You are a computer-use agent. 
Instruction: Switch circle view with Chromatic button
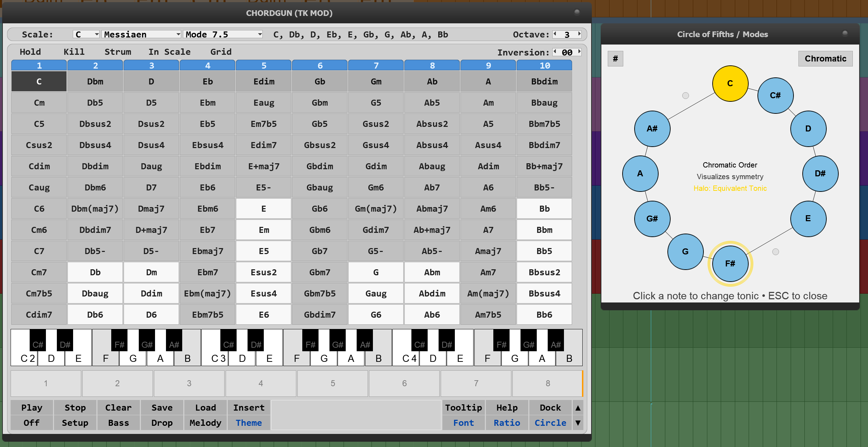point(825,59)
